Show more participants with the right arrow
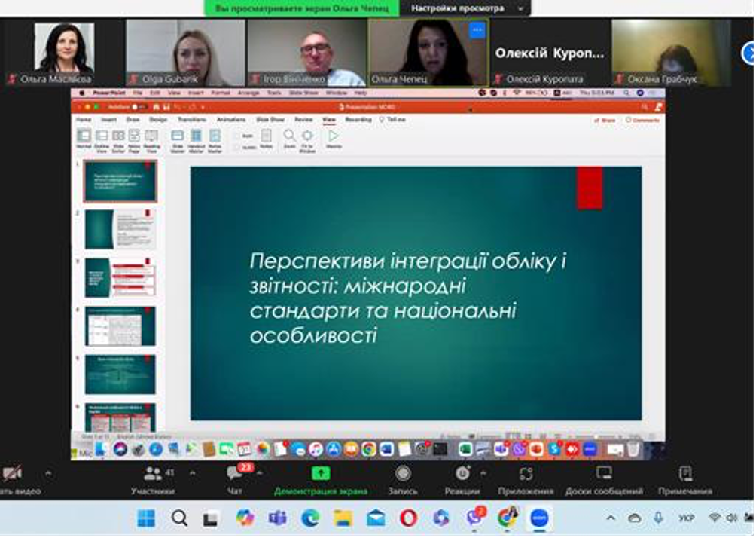The image size is (756, 538). point(748,53)
